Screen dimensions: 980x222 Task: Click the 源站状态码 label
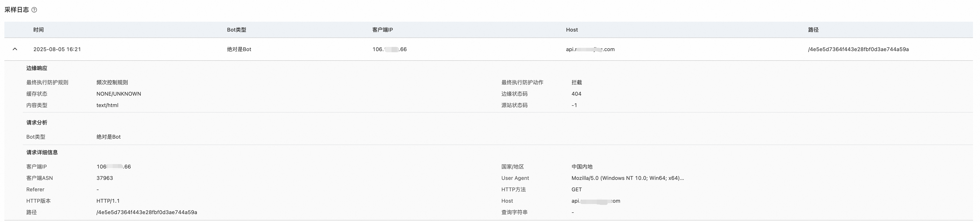(x=514, y=105)
